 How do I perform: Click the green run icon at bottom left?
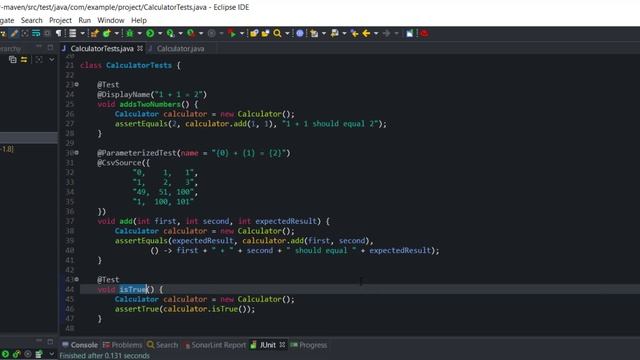[x=5, y=354]
